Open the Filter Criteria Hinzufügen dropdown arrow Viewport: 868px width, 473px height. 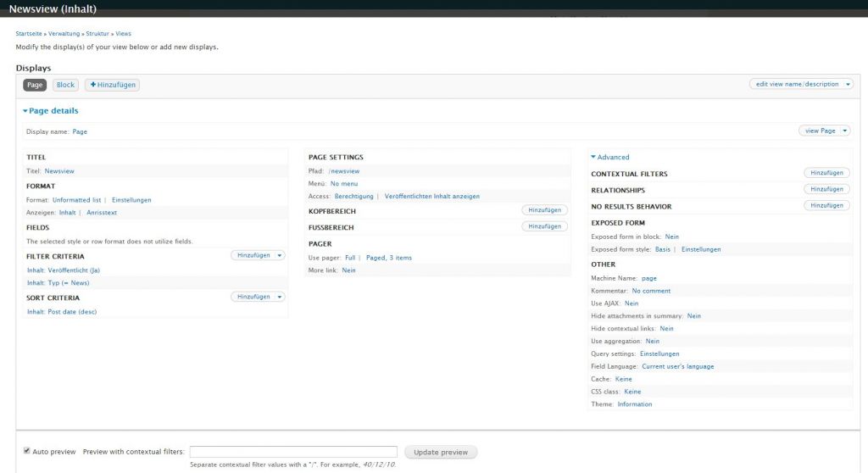point(281,255)
